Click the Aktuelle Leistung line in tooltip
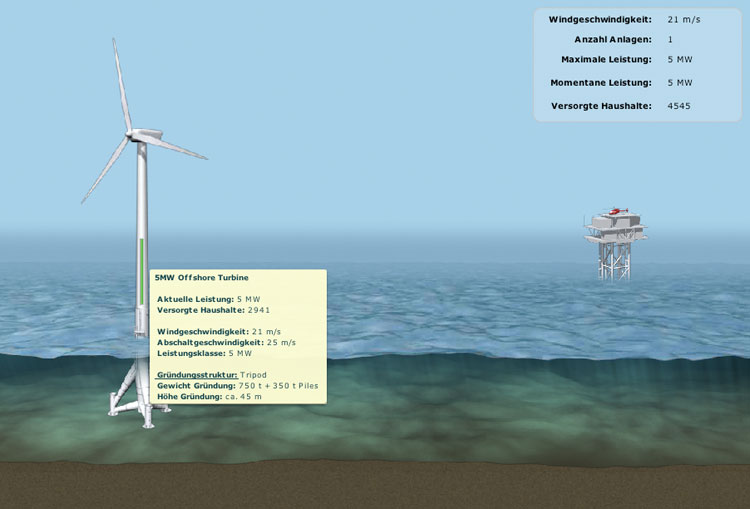This screenshot has width=750, height=509. (208, 299)
